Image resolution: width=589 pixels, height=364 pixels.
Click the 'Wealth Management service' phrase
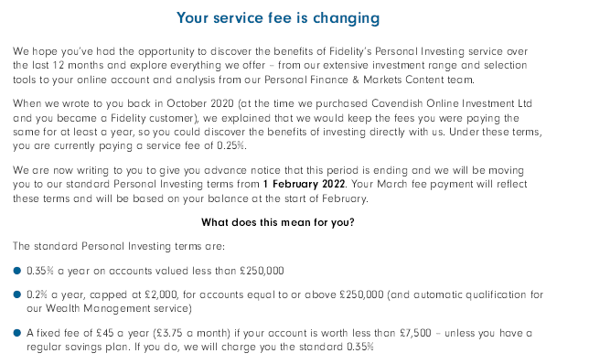117,308
